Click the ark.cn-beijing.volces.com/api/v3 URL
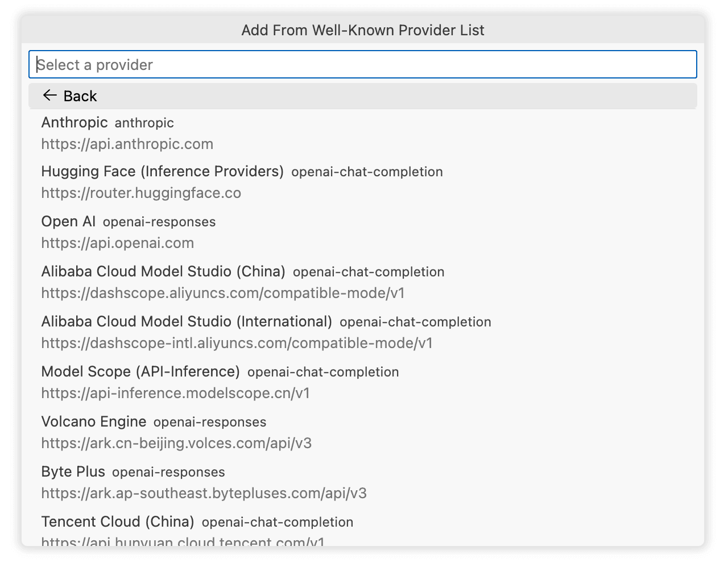 [176, 443]
